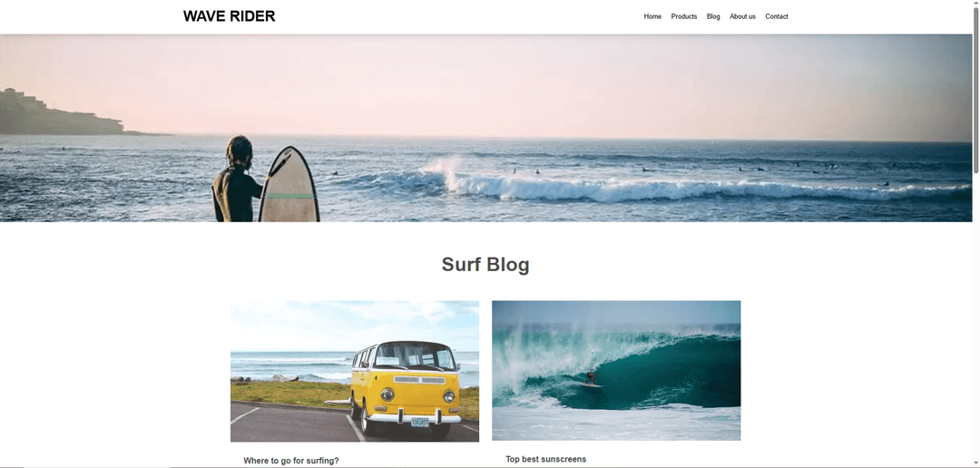Select About us in the navigation
This screenshot has height=468, width=980.
[x=742, y=17]
